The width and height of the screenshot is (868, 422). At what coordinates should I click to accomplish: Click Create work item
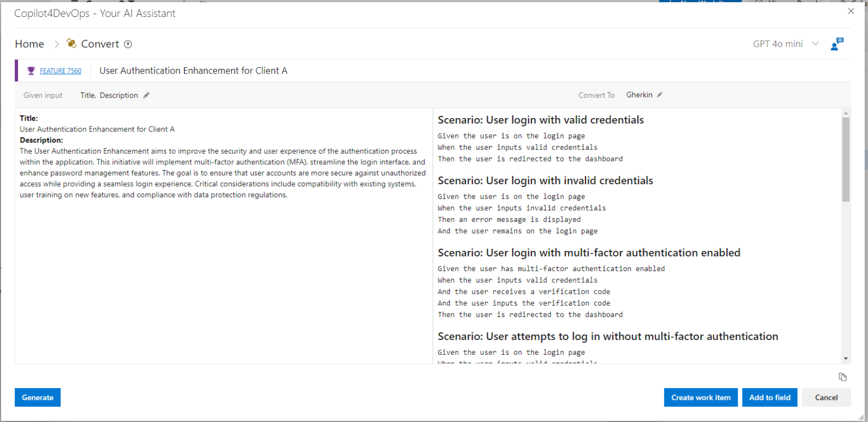[x=701, y=397]
